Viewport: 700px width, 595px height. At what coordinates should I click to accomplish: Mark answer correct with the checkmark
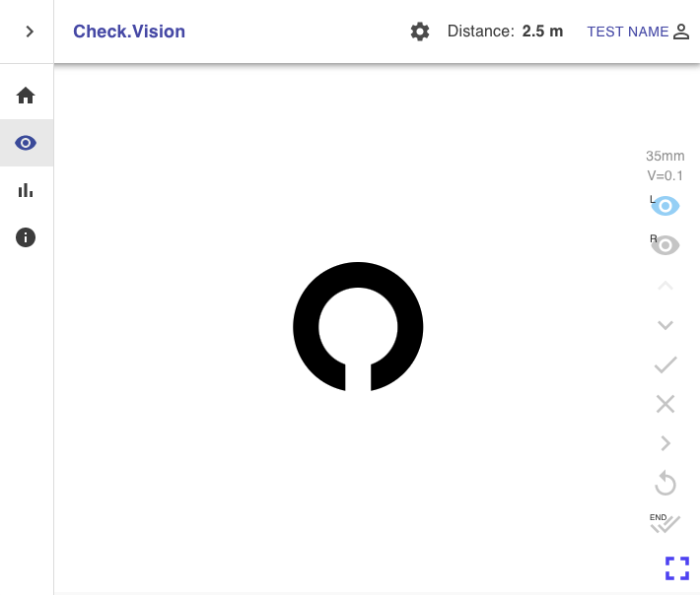pyautogui.click(x=665, y=364)
